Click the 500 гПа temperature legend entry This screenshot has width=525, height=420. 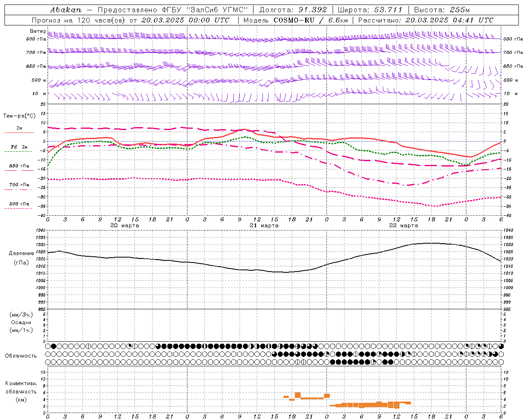tap(19, 204)
